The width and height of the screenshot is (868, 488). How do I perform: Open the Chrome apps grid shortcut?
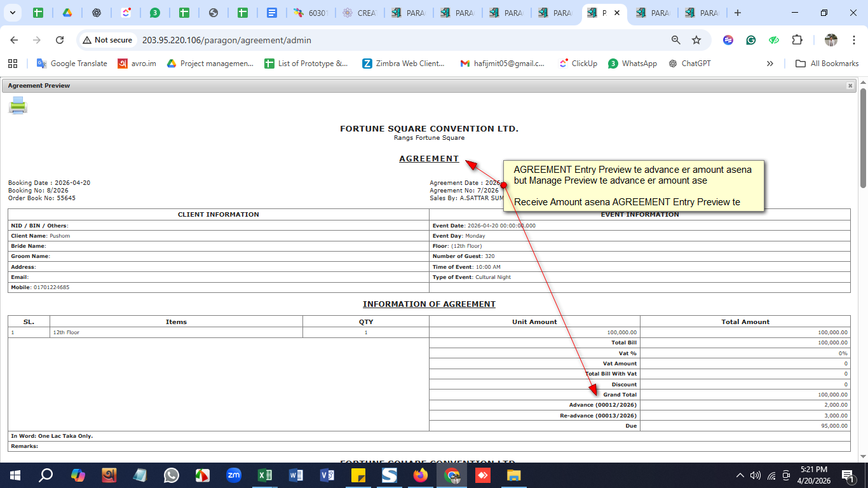click(12, 64)
